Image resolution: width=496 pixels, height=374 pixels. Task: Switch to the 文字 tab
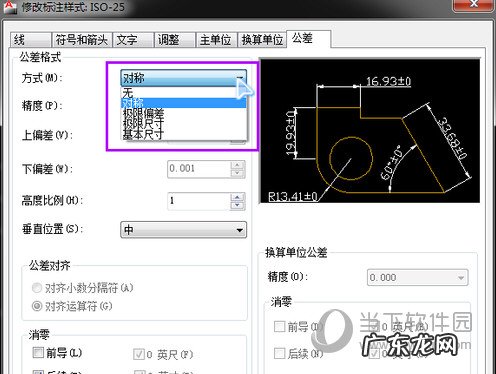click(133, 40)
